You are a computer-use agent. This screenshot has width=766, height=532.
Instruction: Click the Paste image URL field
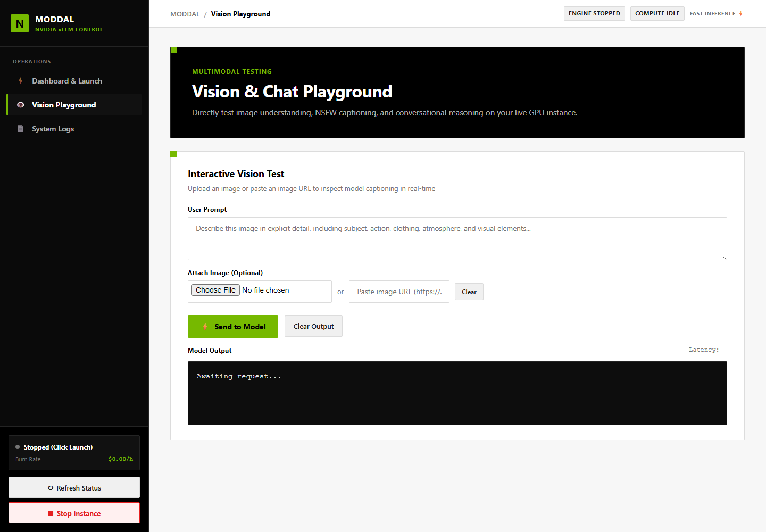coord(399,292)
